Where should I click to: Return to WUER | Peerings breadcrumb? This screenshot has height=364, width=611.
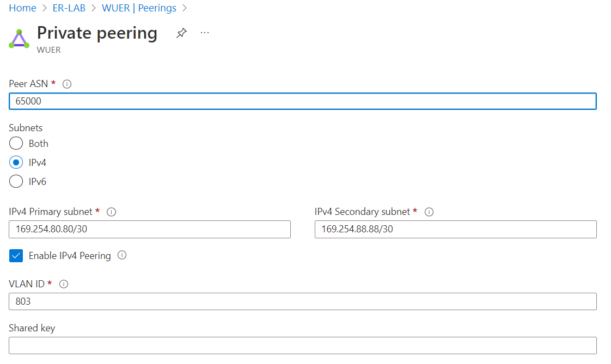point(139,8)
